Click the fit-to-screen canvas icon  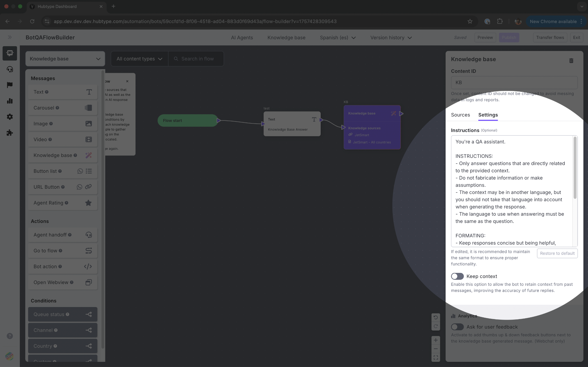tap(436, 358)
